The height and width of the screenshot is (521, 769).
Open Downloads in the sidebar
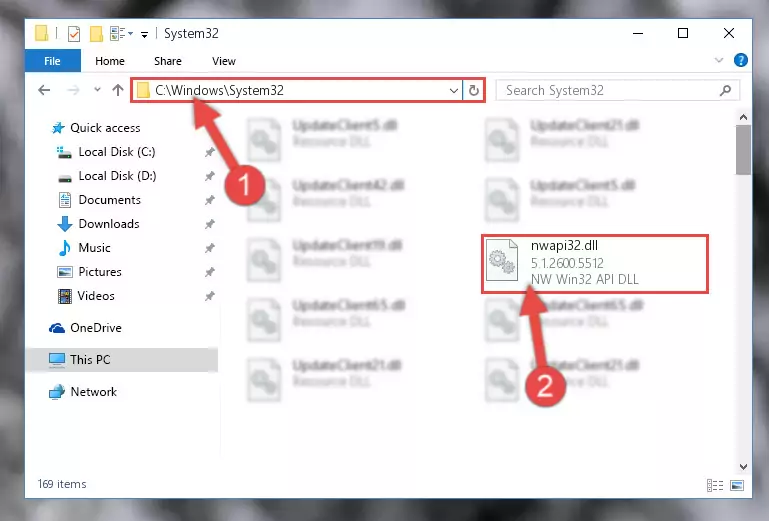pyautogui.click(x=109, y=224)
